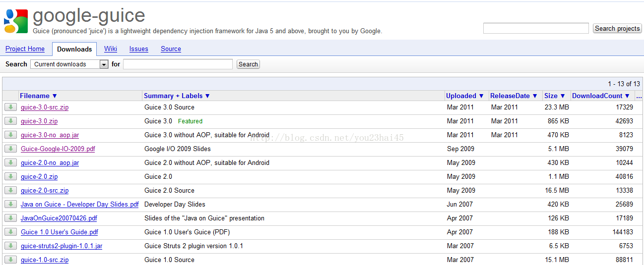Image resolution: width=644 pixels, height=265 pixels.
Task: Click download icon for guice-struts2-plugin-1.0.1.jar
Action: [10, 246]
